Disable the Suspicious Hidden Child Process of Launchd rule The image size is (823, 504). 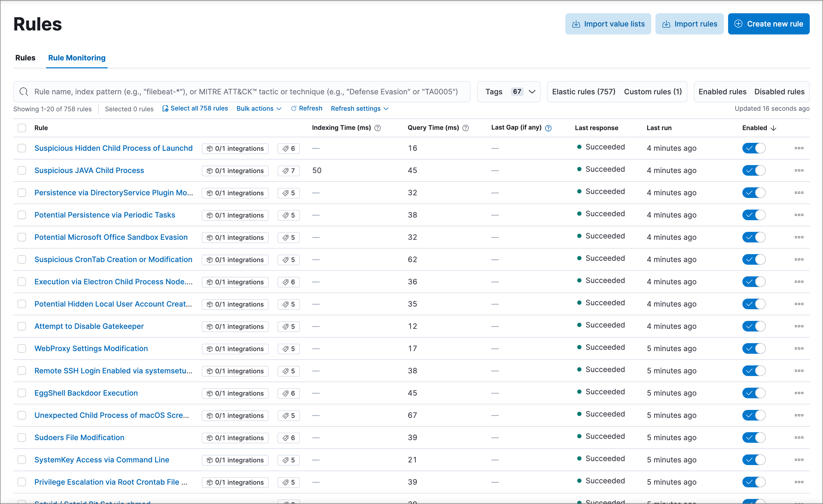pyautogui.click(x=754, y=148)
